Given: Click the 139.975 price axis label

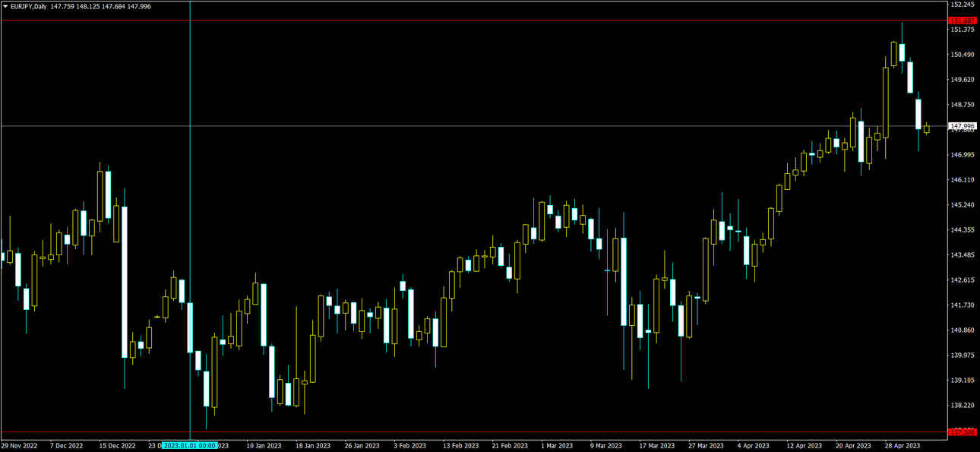Looking at the screenshot, I should coord(963,356).
